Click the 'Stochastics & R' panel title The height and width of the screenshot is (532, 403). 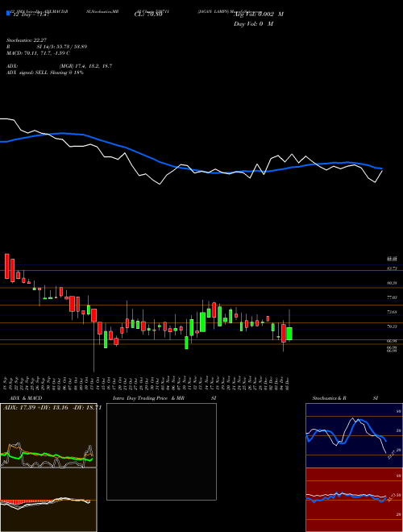(x=329, y=398)
